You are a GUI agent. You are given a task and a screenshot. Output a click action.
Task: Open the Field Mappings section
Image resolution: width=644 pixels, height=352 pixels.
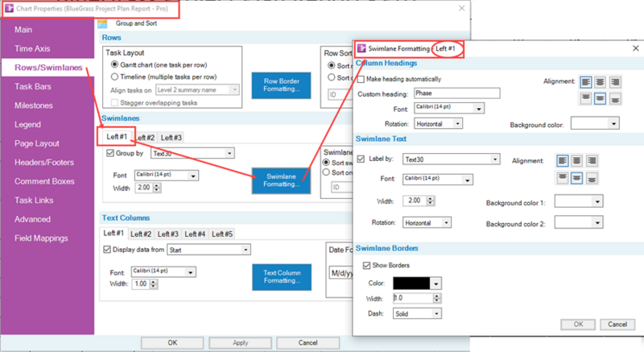pos(41,238)
